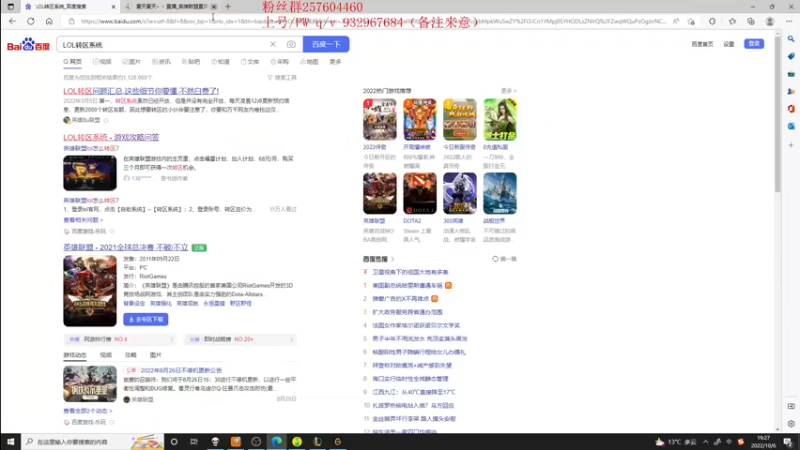The width and height of the screenshot is (800, 450).
Task: Open the 2022传奇 game icon
Action: click(x=380, y=119)
